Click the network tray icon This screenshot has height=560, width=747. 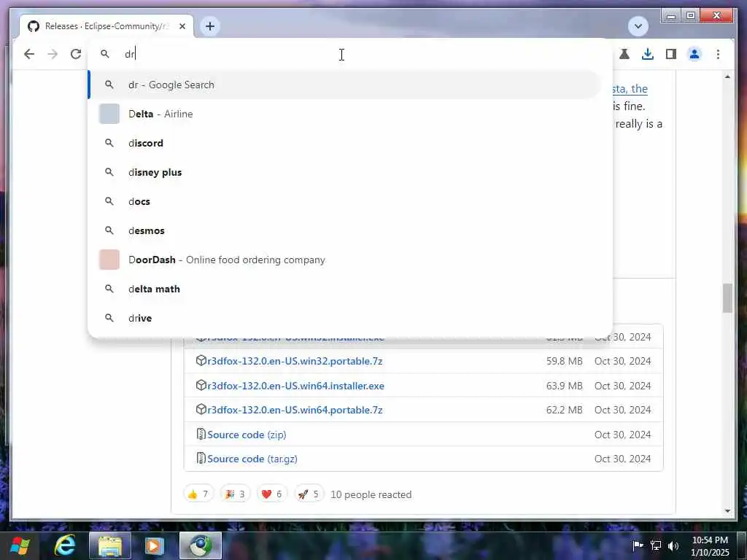coord(656,545)
